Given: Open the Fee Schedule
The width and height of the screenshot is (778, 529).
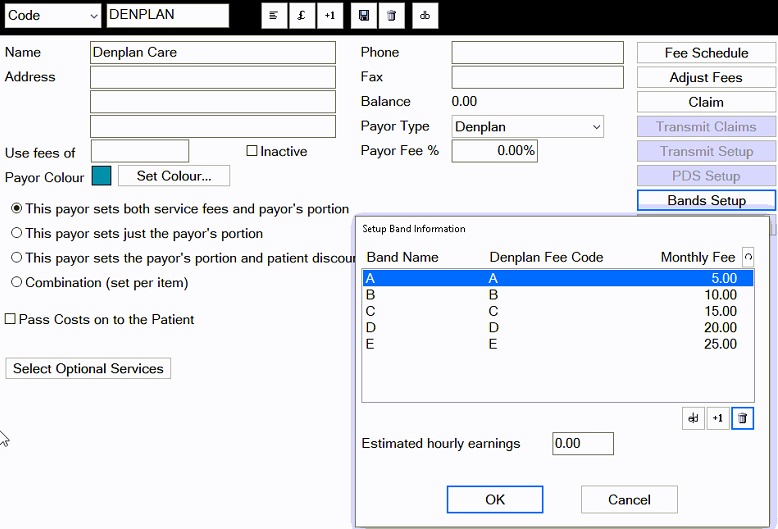Looking at the screenshot, I should coord(706,53).
